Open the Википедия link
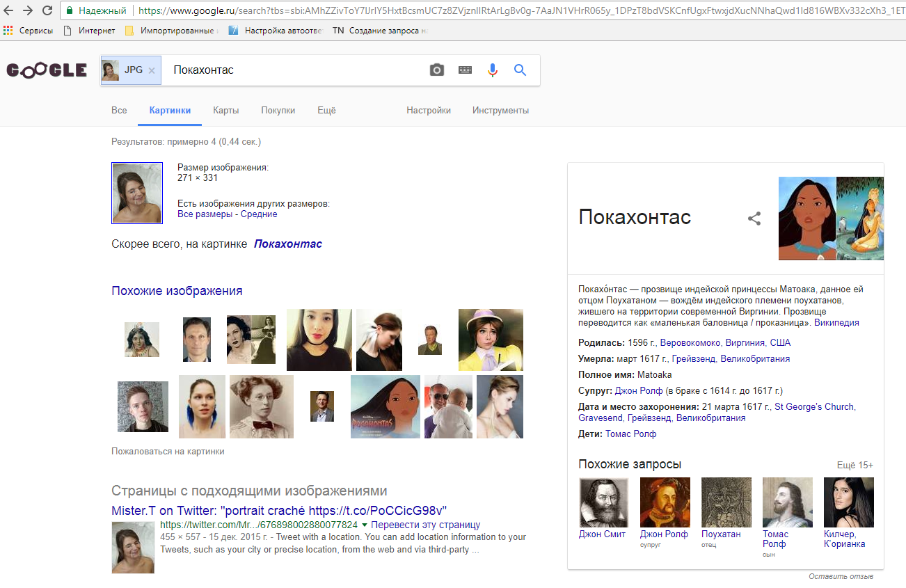This screenshot has height=588, width=906. [x=836, y=323]
